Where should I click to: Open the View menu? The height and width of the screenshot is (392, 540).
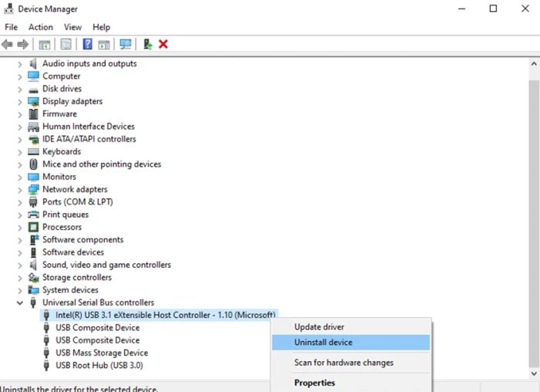[x=73, y=27]
